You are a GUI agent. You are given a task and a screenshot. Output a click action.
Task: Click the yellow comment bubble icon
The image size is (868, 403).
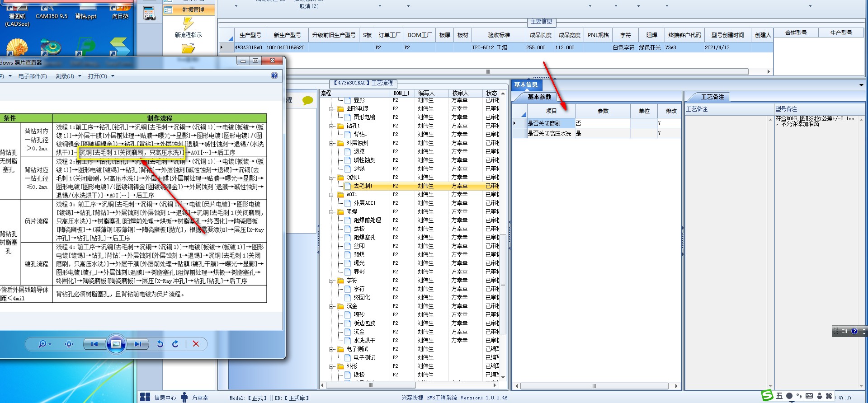[x=307, y=100]
